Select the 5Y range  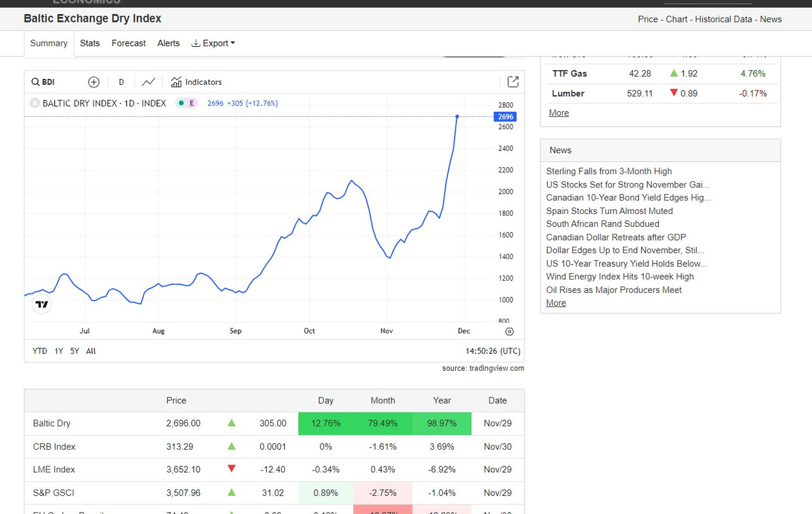point(75,351)
